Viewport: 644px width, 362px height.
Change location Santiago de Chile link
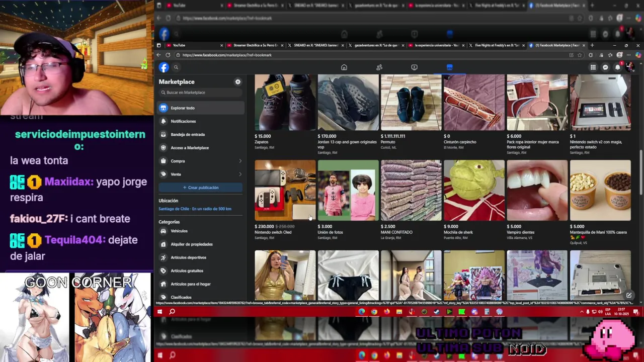tap(195, 209)
